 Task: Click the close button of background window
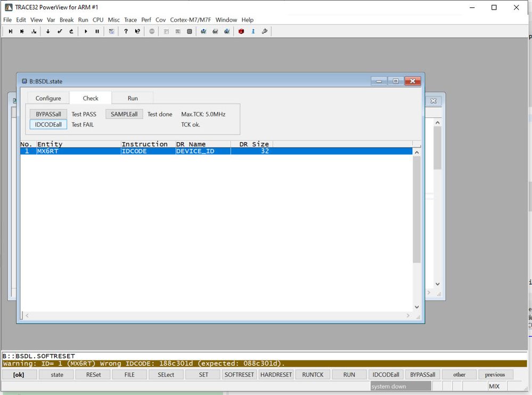433,101
